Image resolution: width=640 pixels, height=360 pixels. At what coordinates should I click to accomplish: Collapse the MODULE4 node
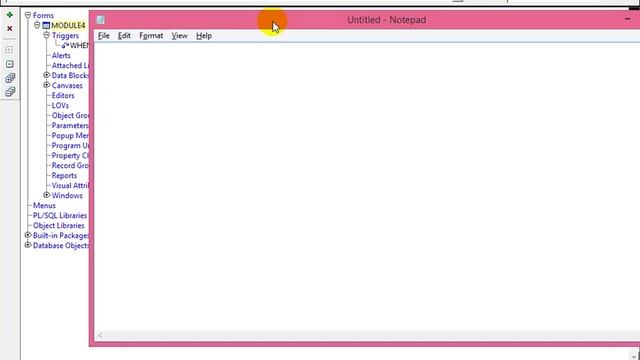click(x=37, y=25)
